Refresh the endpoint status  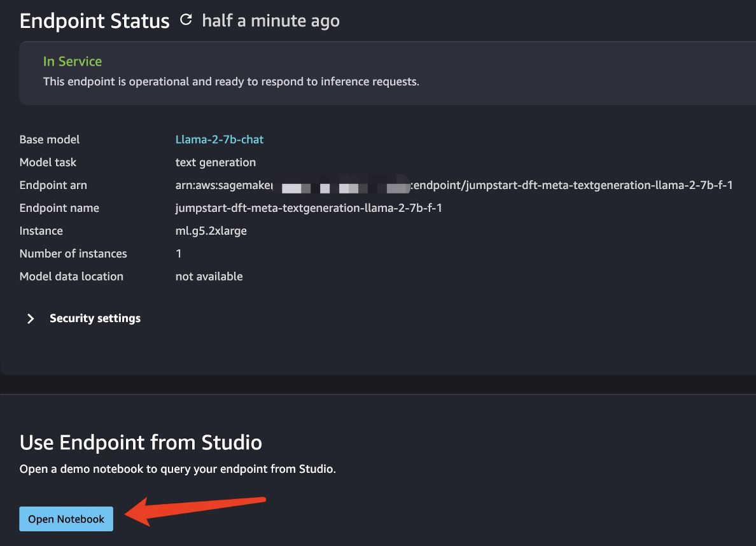coord(186,20)
